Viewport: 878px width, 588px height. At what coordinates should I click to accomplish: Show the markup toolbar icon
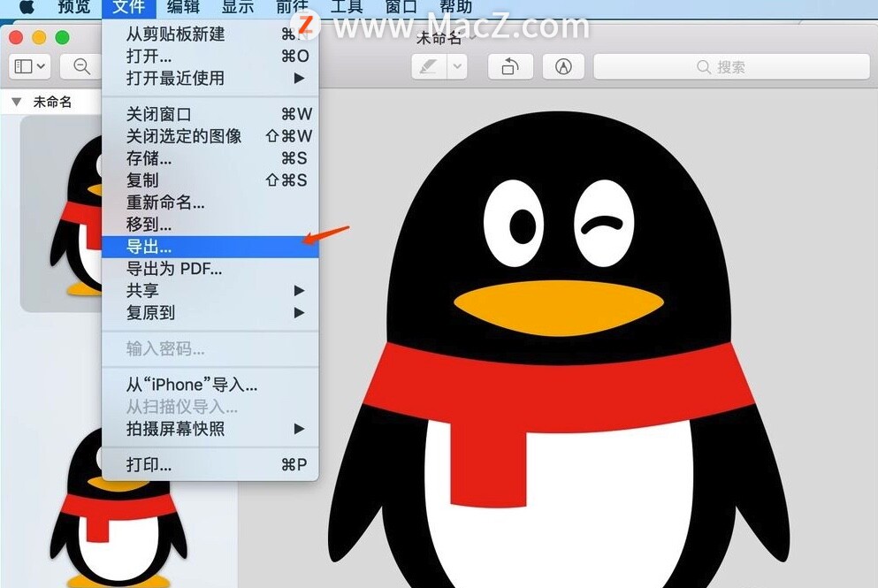coord(563,67)
